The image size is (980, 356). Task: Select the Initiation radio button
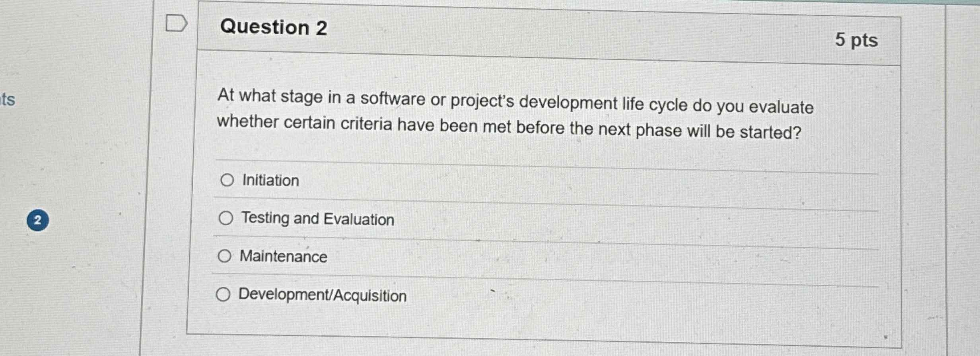click(227, 180)
